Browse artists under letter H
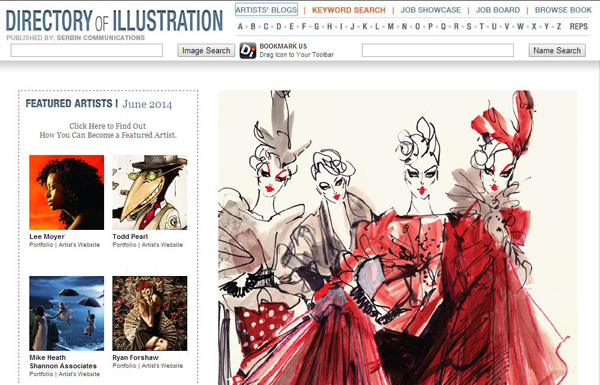600x385 pixels. click(x=329, y=26)
